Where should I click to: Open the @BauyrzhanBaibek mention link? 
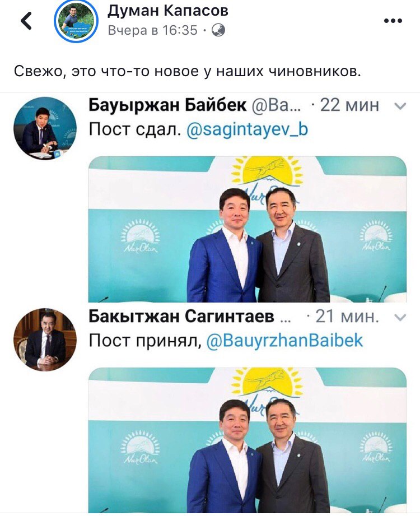pos(284,341)
